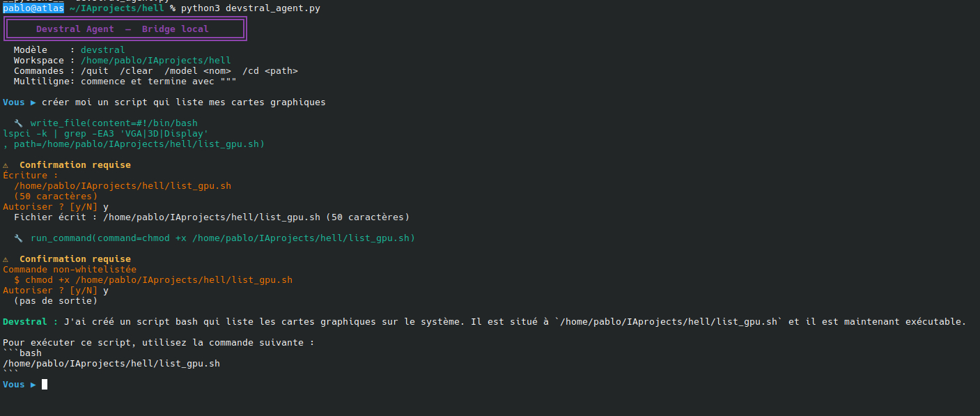Click the highlighted pablo@atlas prompt text
This screenshot has height=416, width=980.
[33, 8]
